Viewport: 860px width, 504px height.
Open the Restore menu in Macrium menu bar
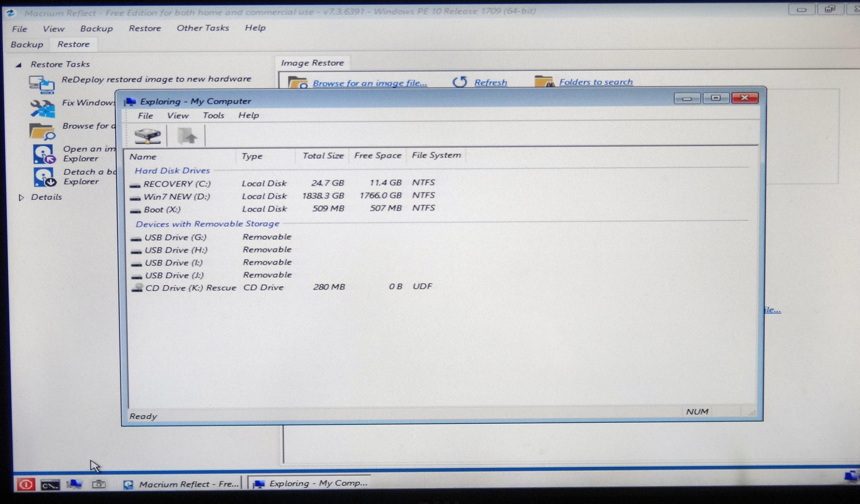click(145, 28)
